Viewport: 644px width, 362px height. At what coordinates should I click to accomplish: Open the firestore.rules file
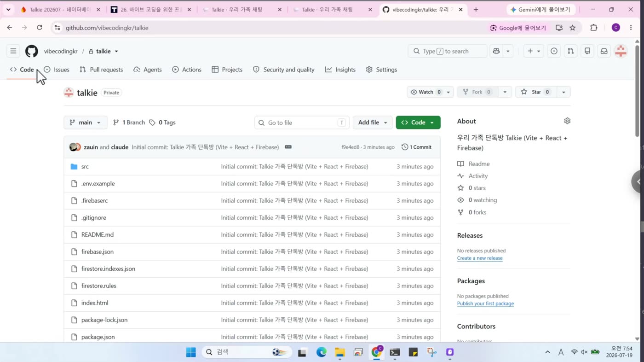pyautogui.click(x=99, y=286)
